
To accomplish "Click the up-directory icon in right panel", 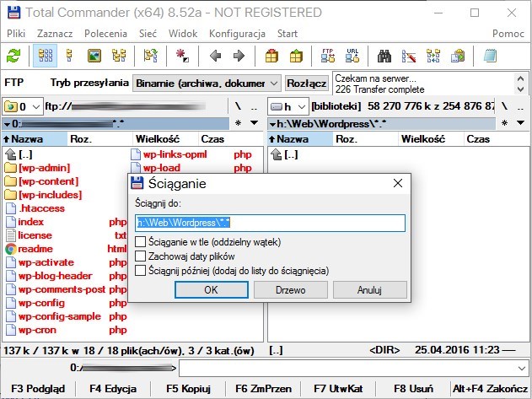I will (277, 154).
